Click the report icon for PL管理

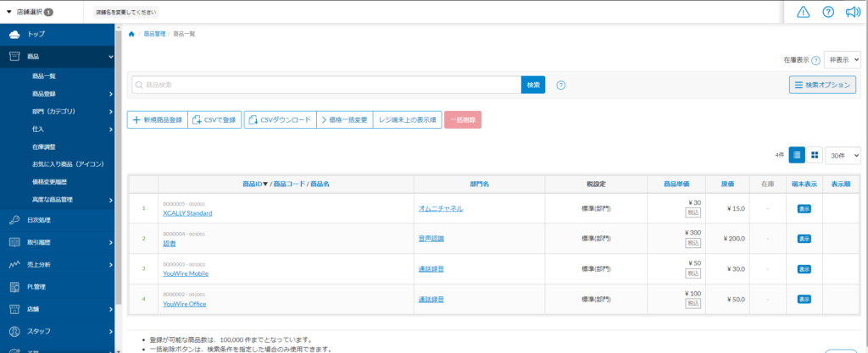coord(15,287)
